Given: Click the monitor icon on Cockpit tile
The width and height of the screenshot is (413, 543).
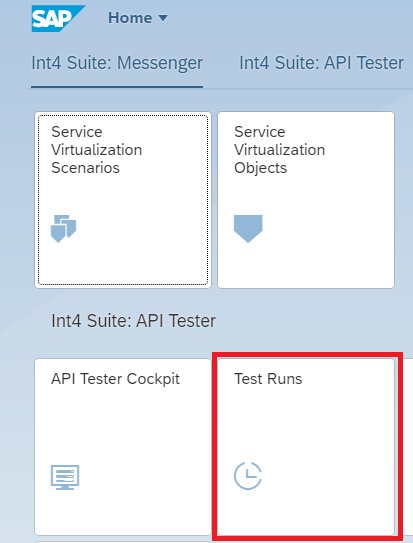Looking at the screenshot, I should pyautogui.click(x=65, y=477).
